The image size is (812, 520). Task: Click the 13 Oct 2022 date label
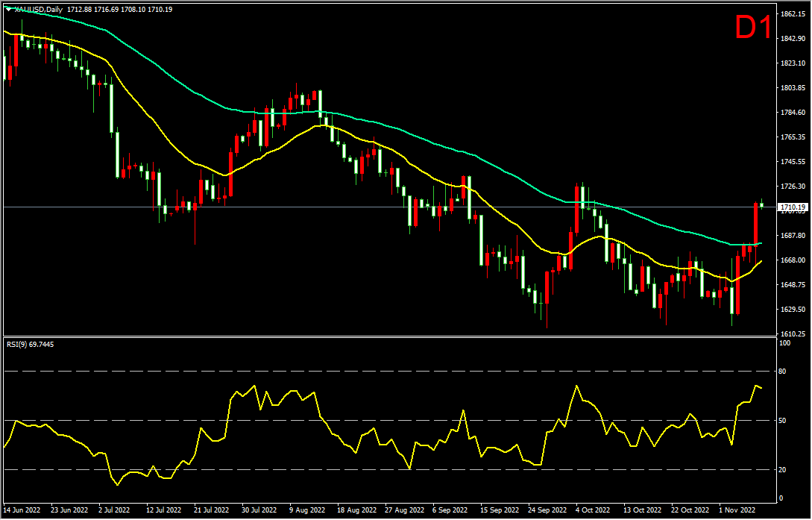(x=642, y=510)
